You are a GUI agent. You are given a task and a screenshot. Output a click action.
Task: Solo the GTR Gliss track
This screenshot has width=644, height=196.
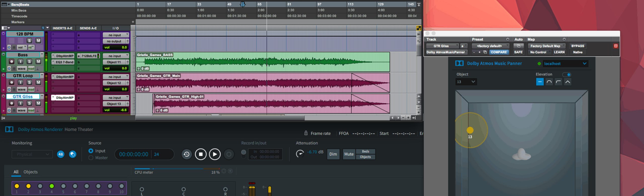click(29, 103)
